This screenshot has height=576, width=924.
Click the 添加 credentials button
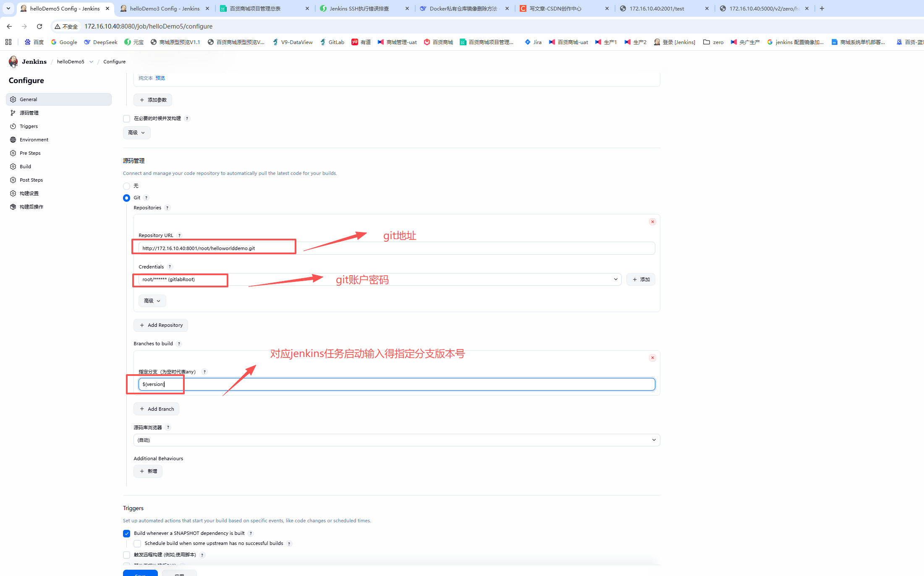coord(641,280)
